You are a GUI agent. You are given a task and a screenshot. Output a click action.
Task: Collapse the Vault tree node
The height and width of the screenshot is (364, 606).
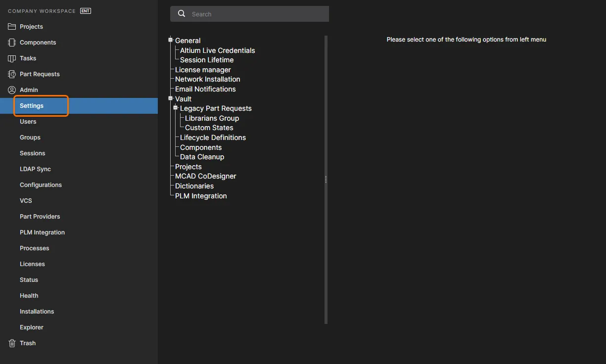click(x=171, y=98)
